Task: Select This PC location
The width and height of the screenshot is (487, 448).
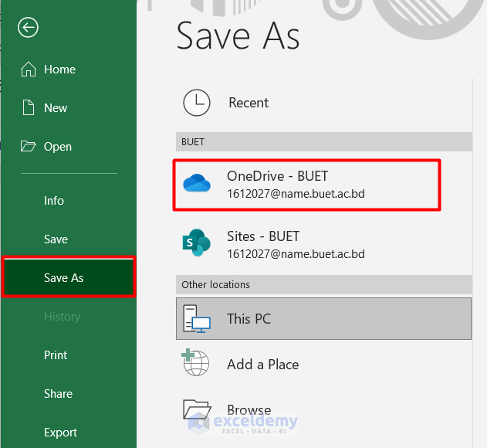Action: tap(324, 319)
